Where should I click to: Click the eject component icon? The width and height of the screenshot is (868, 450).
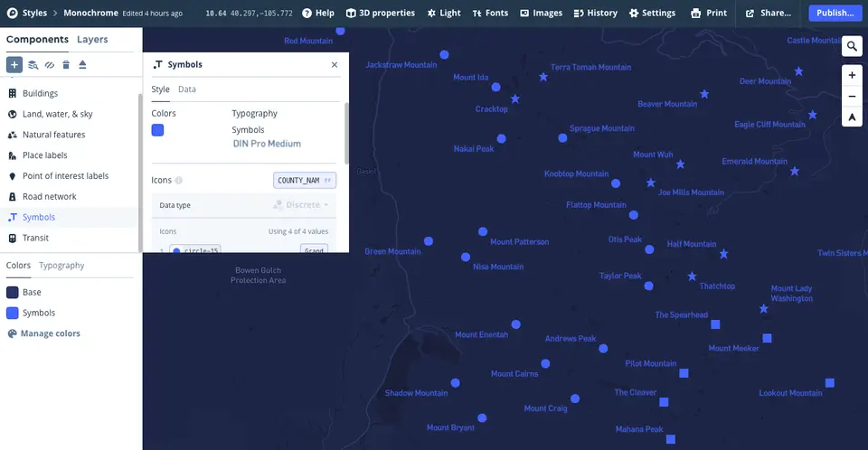pyautogui.click(x=82, y=65)
